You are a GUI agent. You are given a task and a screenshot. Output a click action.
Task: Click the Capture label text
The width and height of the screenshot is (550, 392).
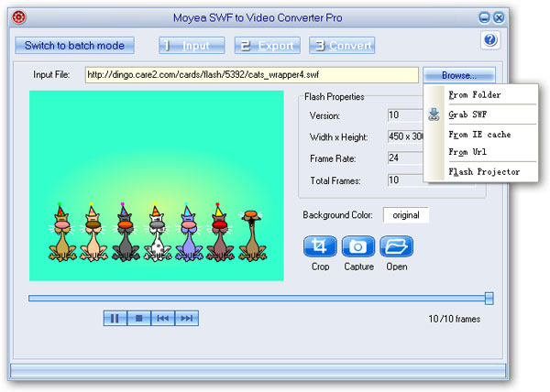pyautogui.click(x=358, y=267)
